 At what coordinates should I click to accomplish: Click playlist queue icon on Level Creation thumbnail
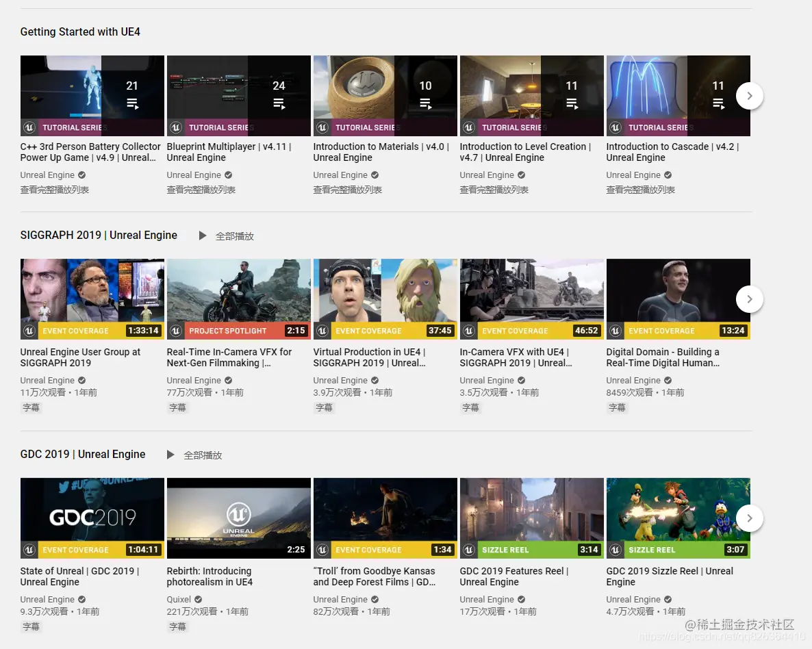click(x=572, y=103)
